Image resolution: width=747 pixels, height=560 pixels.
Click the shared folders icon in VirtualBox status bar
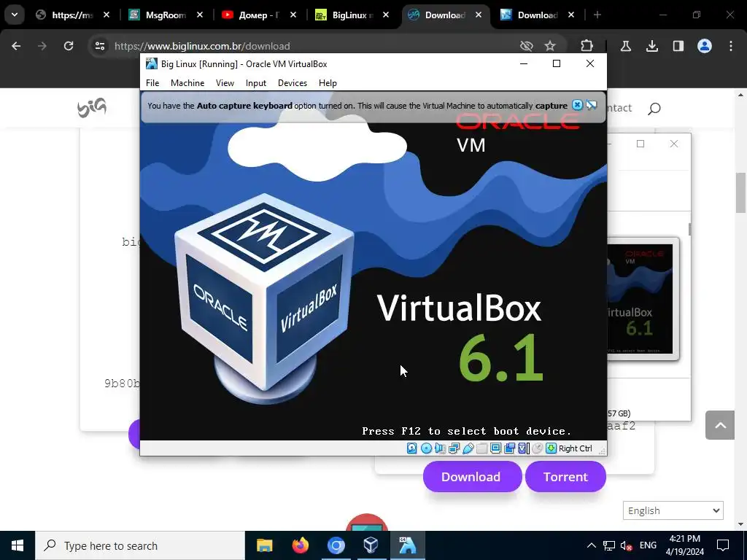481,448
